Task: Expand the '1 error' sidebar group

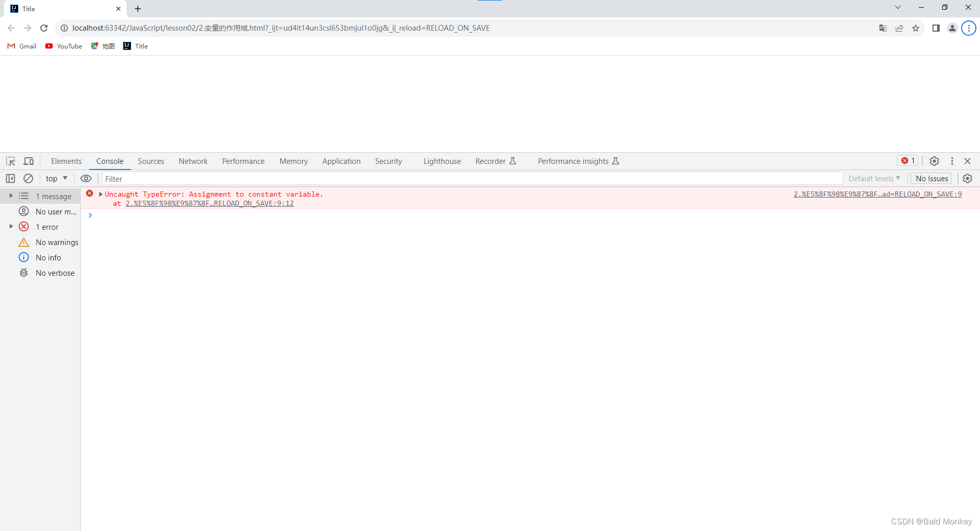Action: [11, 227]
